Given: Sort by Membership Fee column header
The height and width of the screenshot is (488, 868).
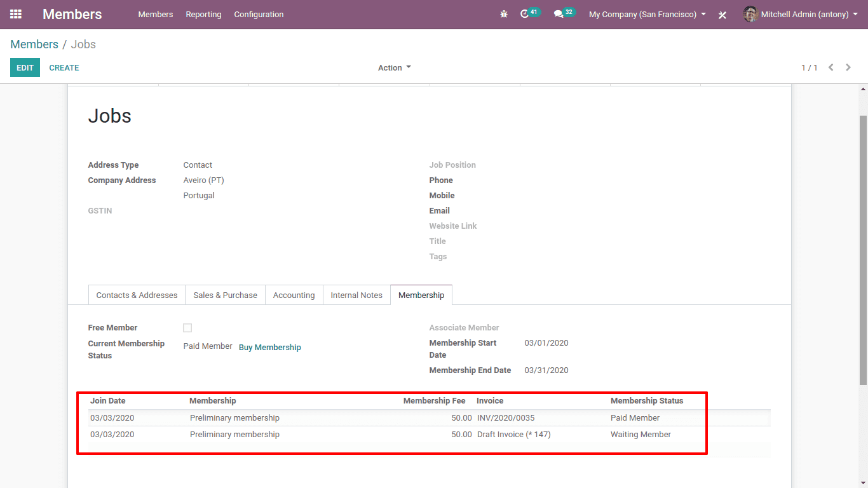Looking at the screenshot, I should coord(435,401).
